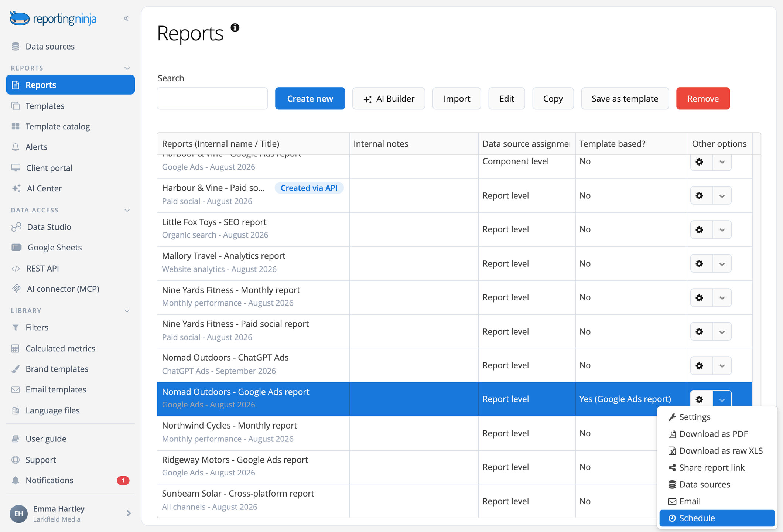This screenshot has height=532, width=783.
Task: Click Save as template button
Action: pyautogui.click(x=625, y=98)
